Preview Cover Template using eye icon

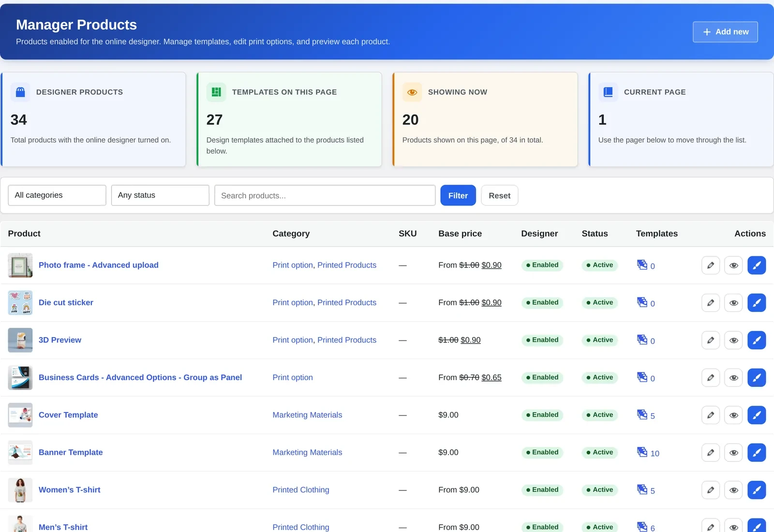pyautogui.click(x=733, y=415)
